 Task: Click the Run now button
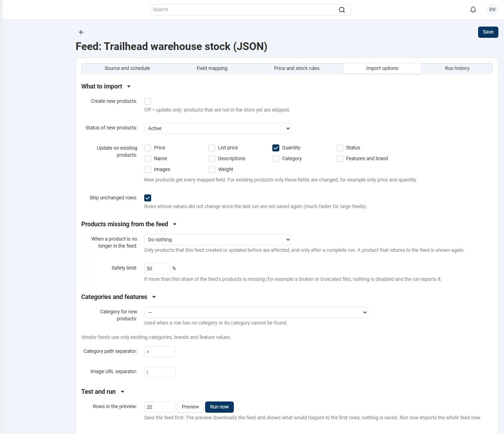point(219,407)
